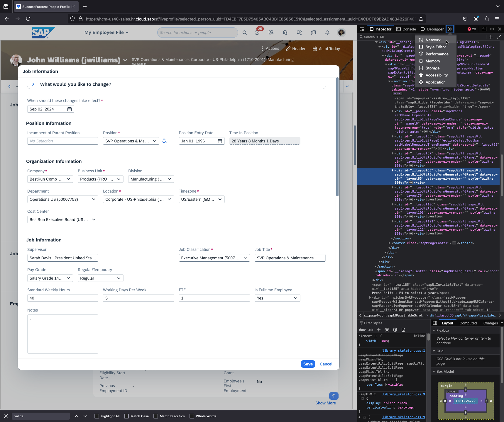Open the DevTools three-dot options menu
Image resolution: width=504 pixels, height=422 pixels.
click(x=492, y=29)
